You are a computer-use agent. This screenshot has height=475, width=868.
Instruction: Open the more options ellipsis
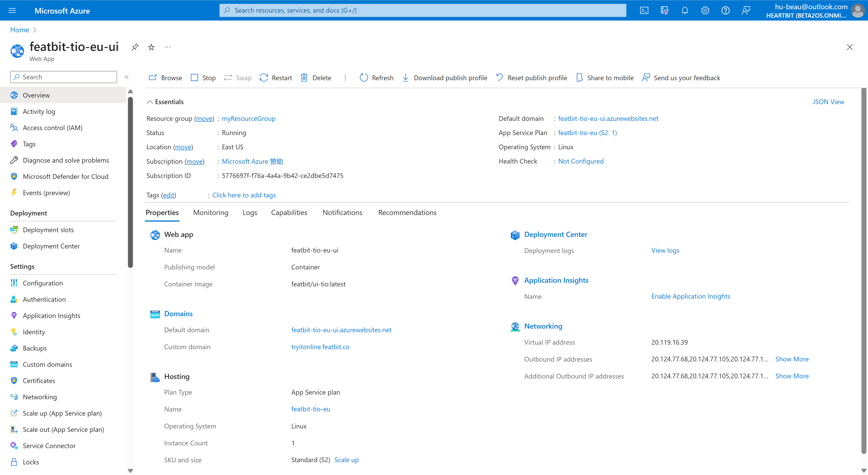pos(167,47)
